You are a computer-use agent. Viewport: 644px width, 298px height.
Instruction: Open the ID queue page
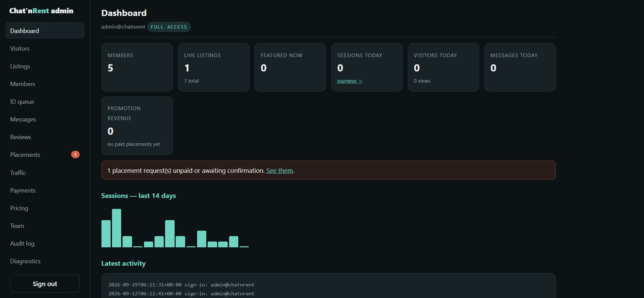click(x=45, y=101)
